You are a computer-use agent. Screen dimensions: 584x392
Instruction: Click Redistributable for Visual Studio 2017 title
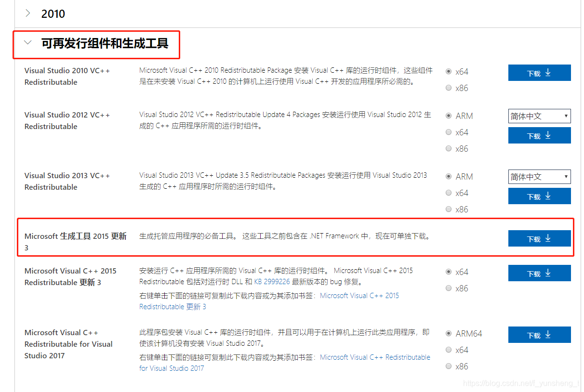68,344
